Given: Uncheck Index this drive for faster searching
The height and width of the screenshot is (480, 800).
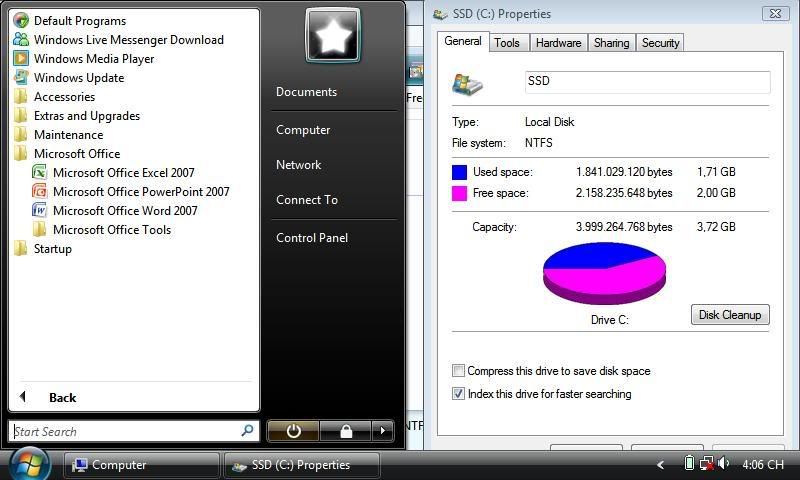Looking at the screenshot, I should pos(459,394).
